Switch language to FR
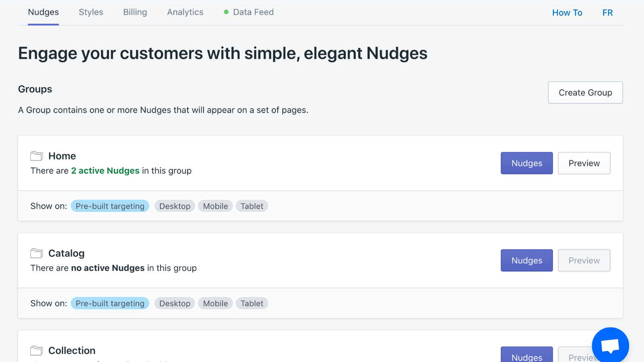Image resolution: width=644 pixels, height=362 pixels. pyautogui.click(x=607, y=13)
